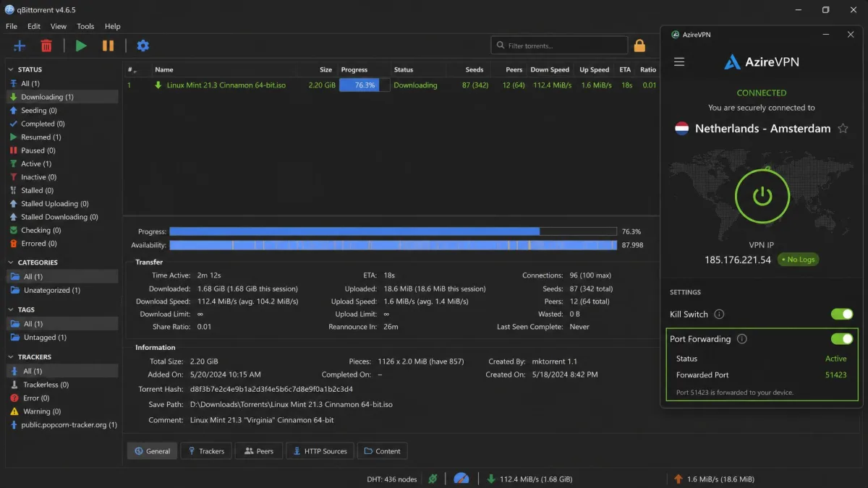Click the save path D:\Downloads\Torrents text
This screenshot has height=488, width=868.
pyautogui.click(x=292, y=405)
